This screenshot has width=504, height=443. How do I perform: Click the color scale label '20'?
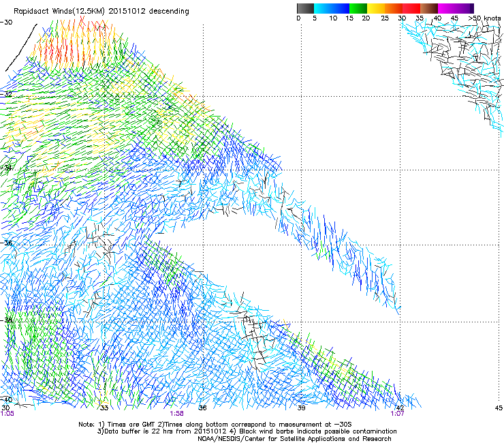coord(366,18)
